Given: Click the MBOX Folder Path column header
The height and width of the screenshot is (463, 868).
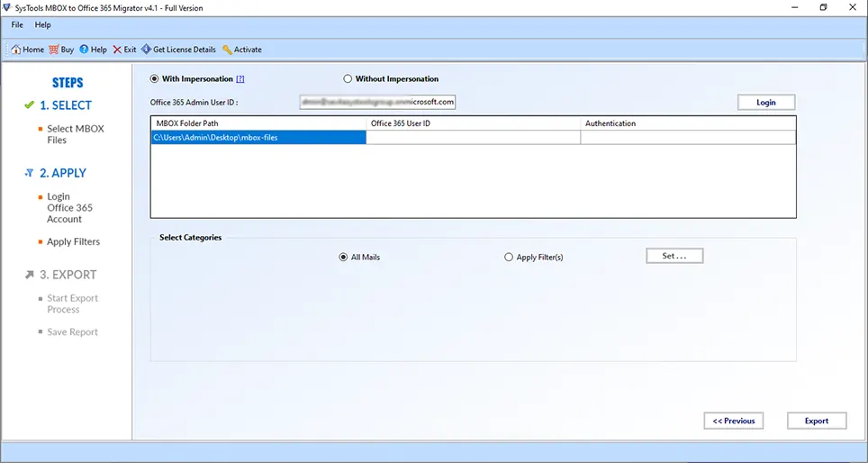Looking at the screenshot, I should (x=258, y=123).
